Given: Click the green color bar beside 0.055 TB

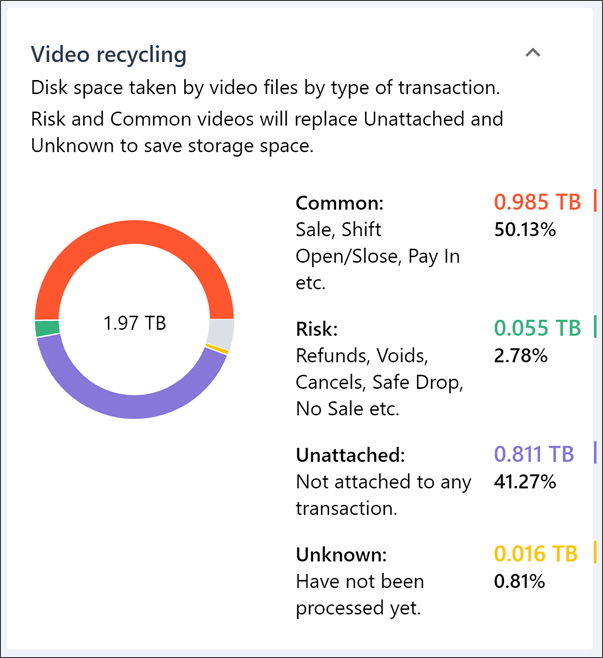Looking at the screenshot, I should tap(595, 327).
